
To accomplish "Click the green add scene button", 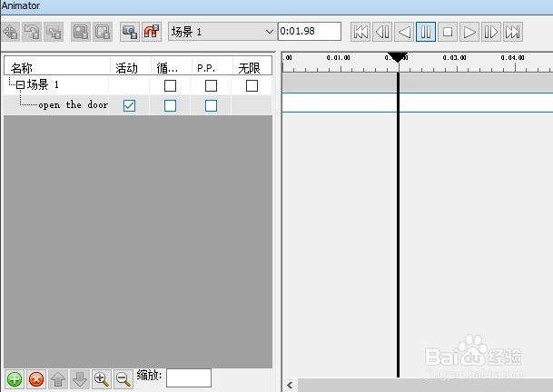I will [x=15, y=379].
